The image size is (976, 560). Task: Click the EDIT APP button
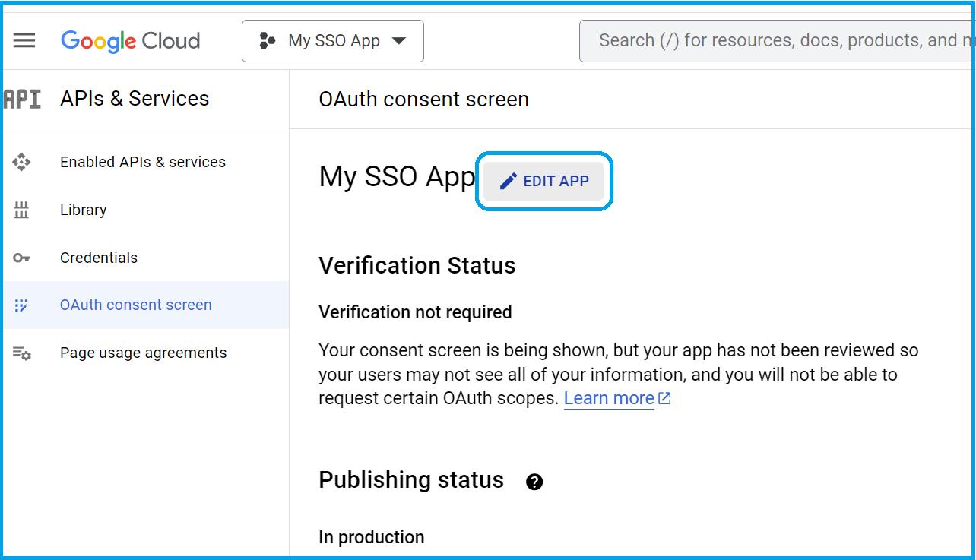tap(543, 181)
